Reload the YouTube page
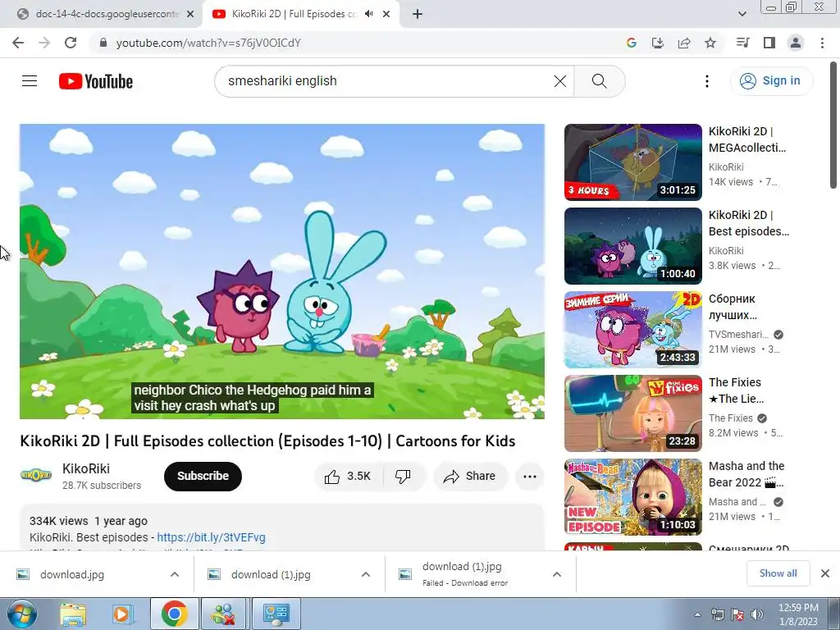840x630 pixels. (71, 43)
